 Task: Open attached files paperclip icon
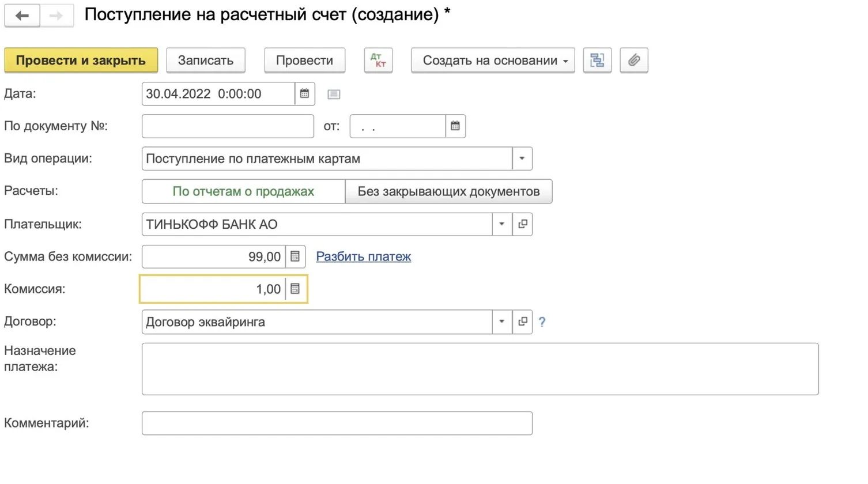click(x=633, y=60)
